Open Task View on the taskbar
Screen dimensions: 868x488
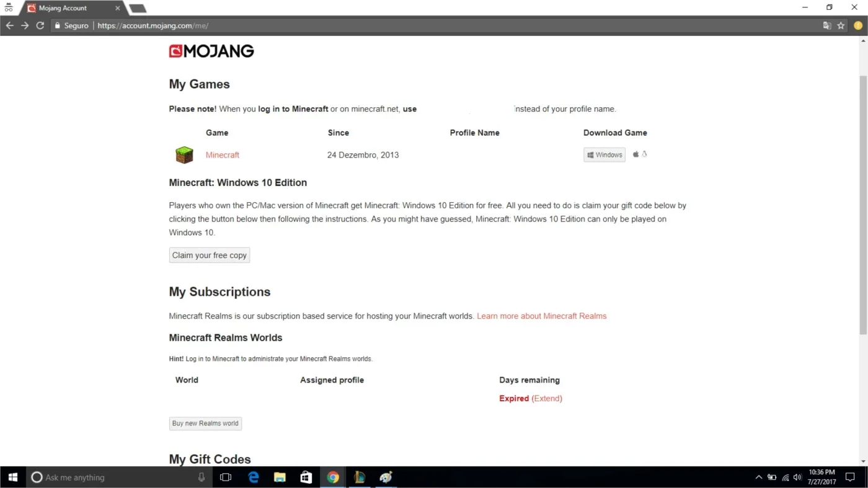coord(226,477)
